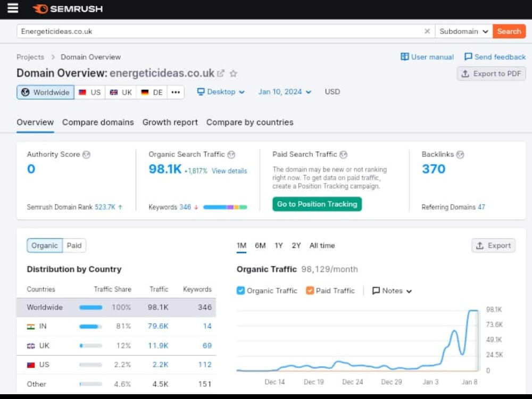Switch to Paid view
532x399 pixels.
[74, 245]
